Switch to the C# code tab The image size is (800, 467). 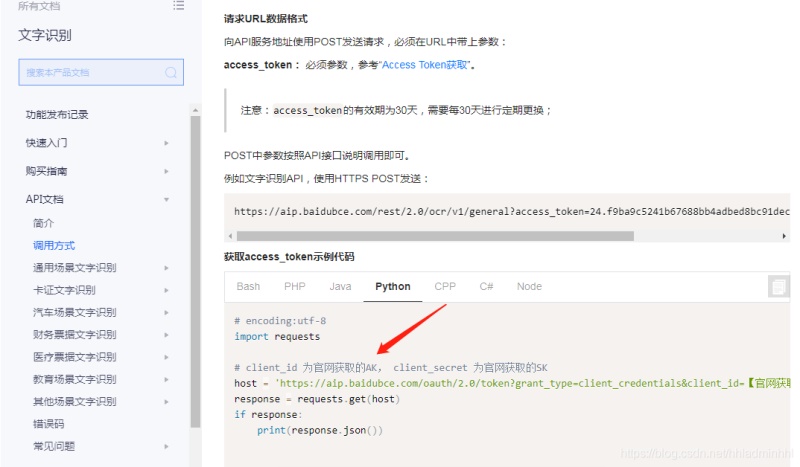tap(486, 286)
